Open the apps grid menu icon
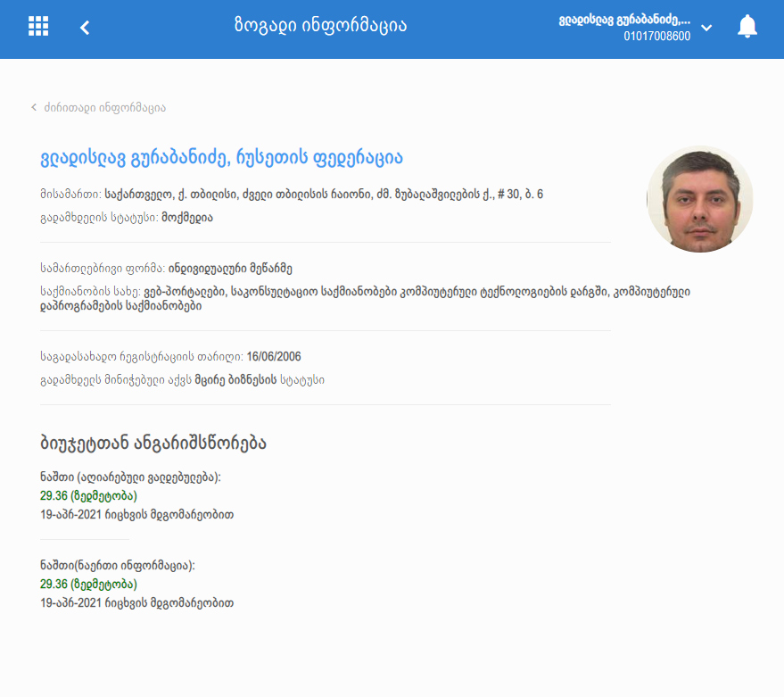 pyautogui.click(x=38, y=26)
